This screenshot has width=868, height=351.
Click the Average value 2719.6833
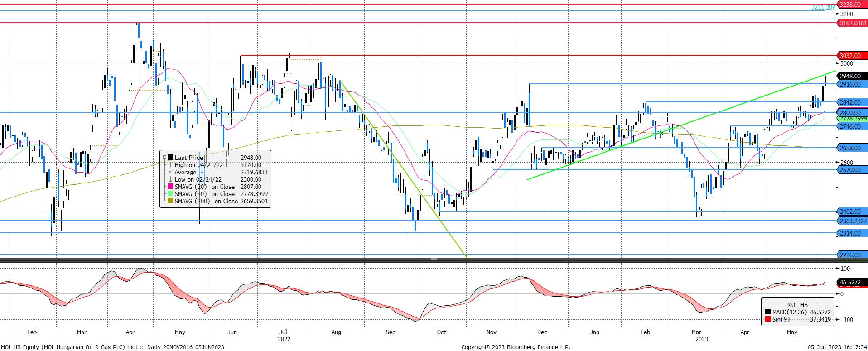(x=254, y=172)
